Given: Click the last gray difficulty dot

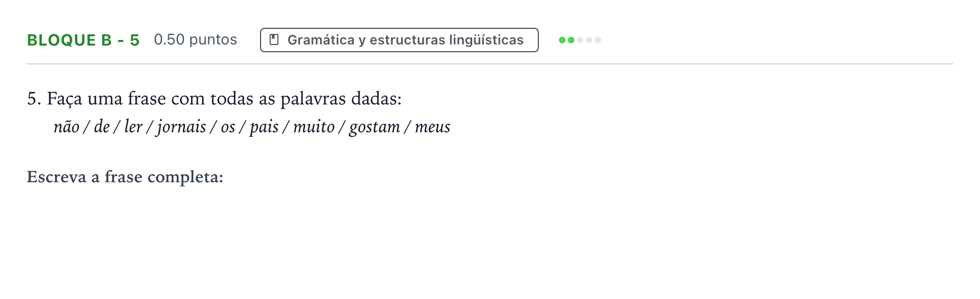Looking at the screenshot, I should click(598, 40).
